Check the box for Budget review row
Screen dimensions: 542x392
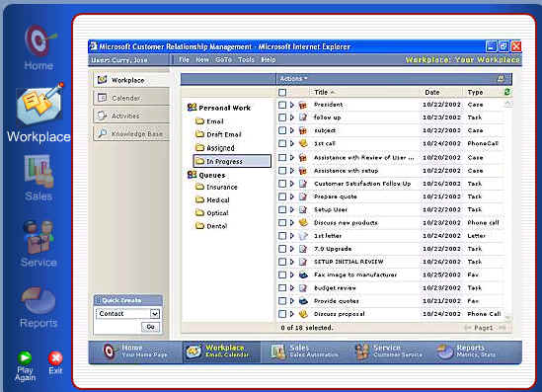(282, 288)
